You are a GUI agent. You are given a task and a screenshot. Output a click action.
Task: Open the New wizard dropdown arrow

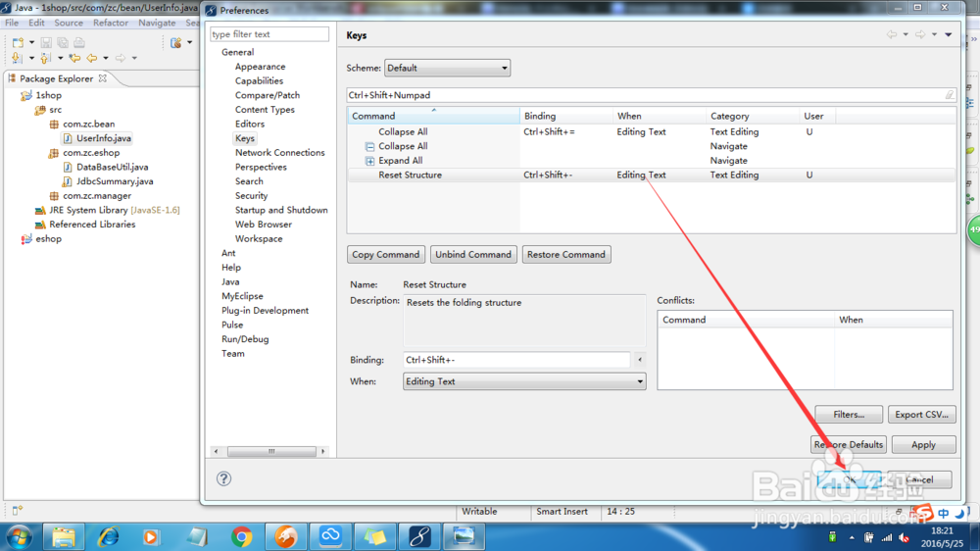tap(32, 42)
